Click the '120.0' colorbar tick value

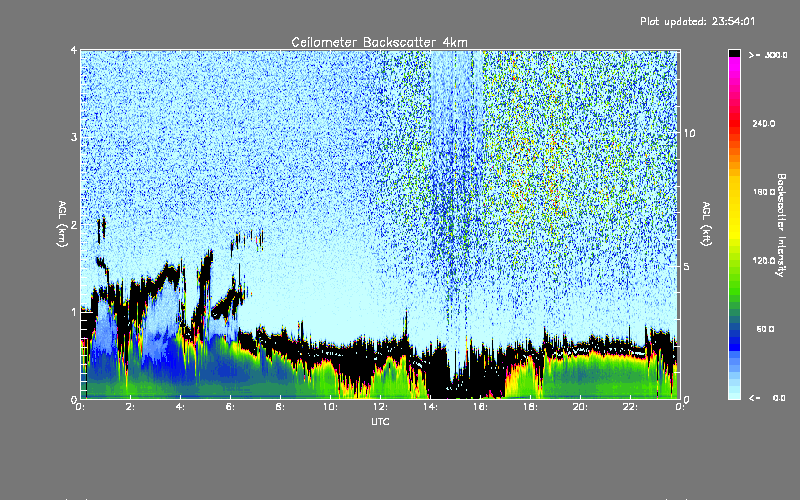pyautogui.click(x=764, y=261)
